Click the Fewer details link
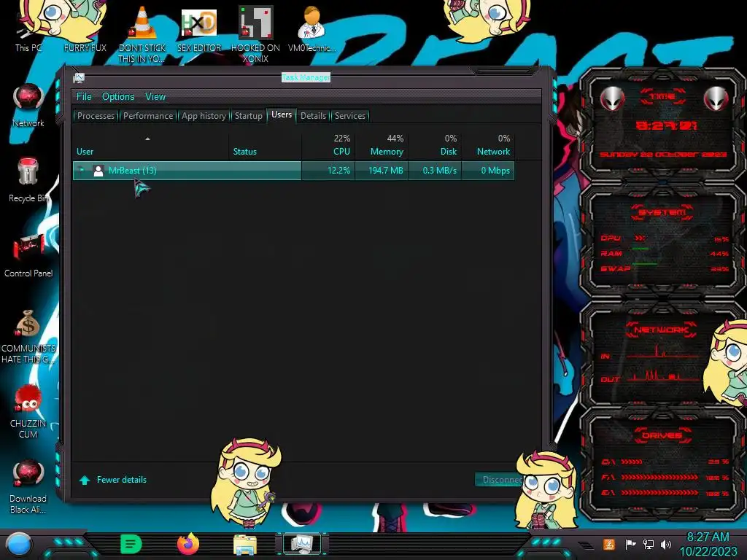The image size is (747, 560). coord(122,480)
